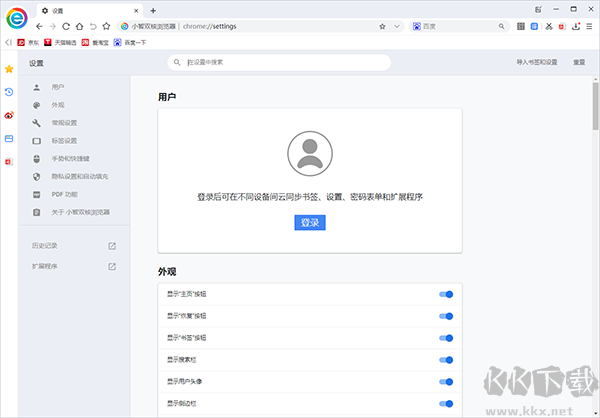Bookmark this page with address bar star
600x418 pixels.
(383, 26)
